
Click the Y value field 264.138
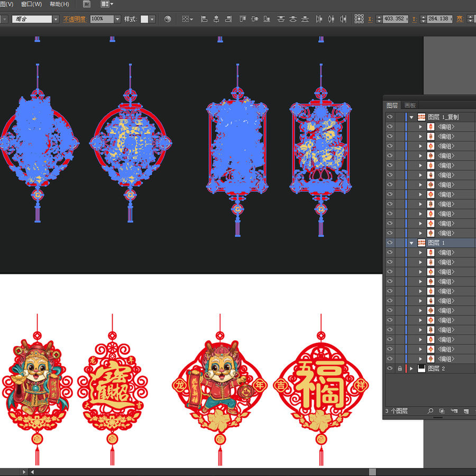tap(440, 19)
